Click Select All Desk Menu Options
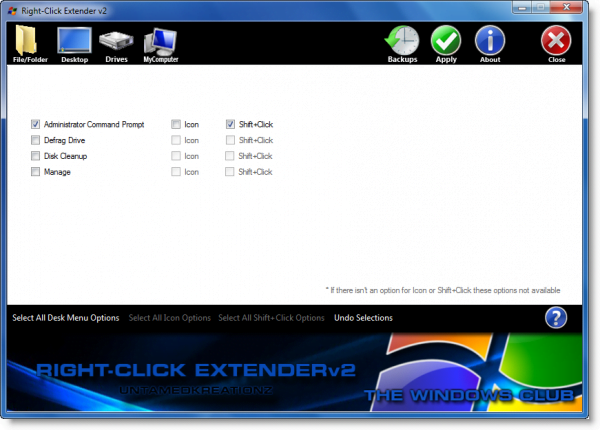Screen dimensions: 600x430 [x=65, y=318]
